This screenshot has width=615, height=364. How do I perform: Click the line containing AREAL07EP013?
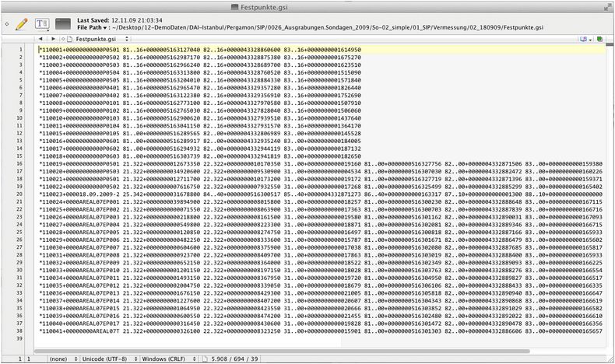tap(321, 292)
